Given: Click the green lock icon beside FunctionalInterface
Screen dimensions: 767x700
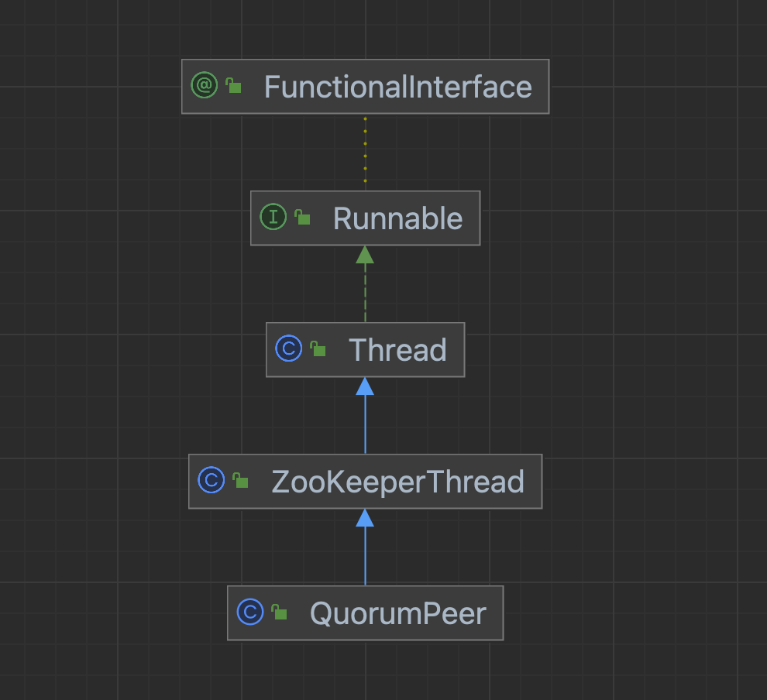Looking at the screenshot, I should (233, 87).
